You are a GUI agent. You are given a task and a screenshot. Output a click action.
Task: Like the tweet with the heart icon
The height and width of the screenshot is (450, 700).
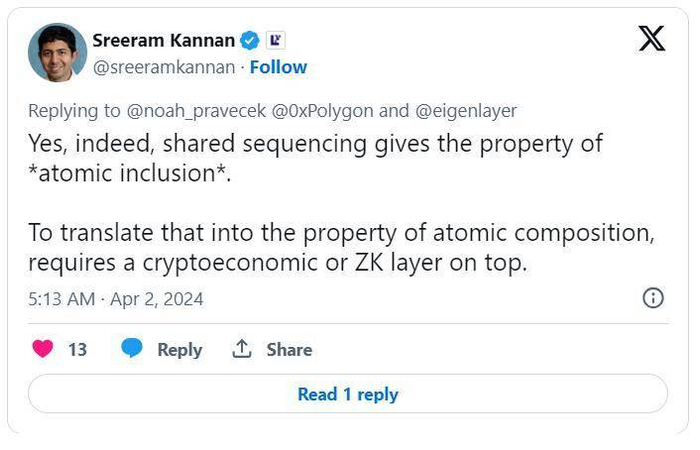pyautogui.click(x=43, y=349)
